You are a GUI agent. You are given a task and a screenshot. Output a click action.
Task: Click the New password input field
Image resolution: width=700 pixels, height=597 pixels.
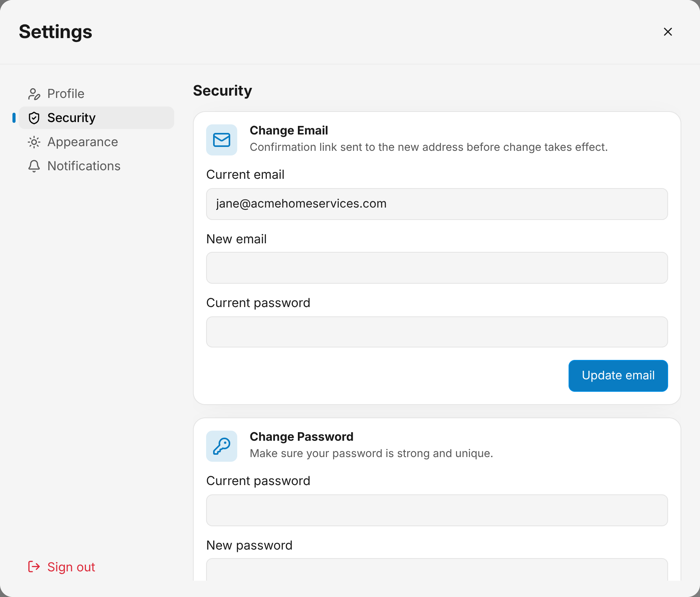[437, 570]
